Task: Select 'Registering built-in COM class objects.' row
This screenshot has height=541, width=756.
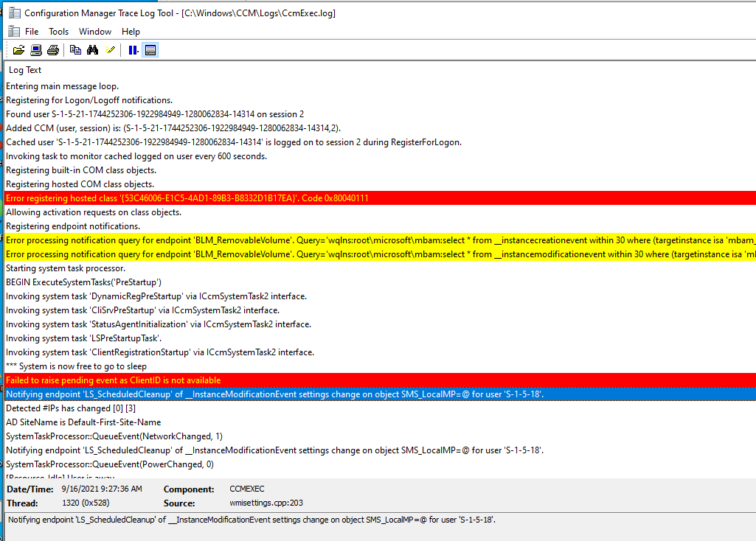Action: pos(380,170)
